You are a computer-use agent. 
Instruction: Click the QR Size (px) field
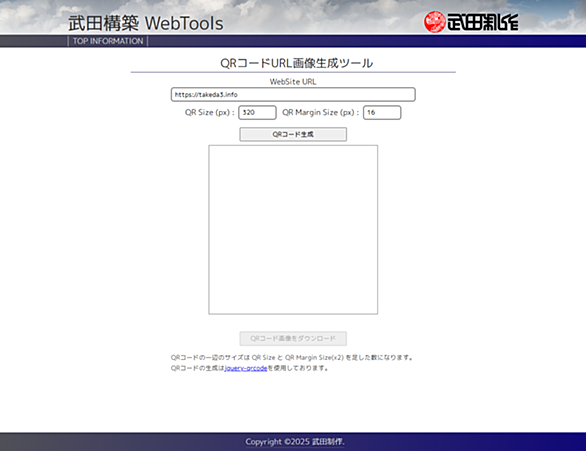(x=257, y=112)
